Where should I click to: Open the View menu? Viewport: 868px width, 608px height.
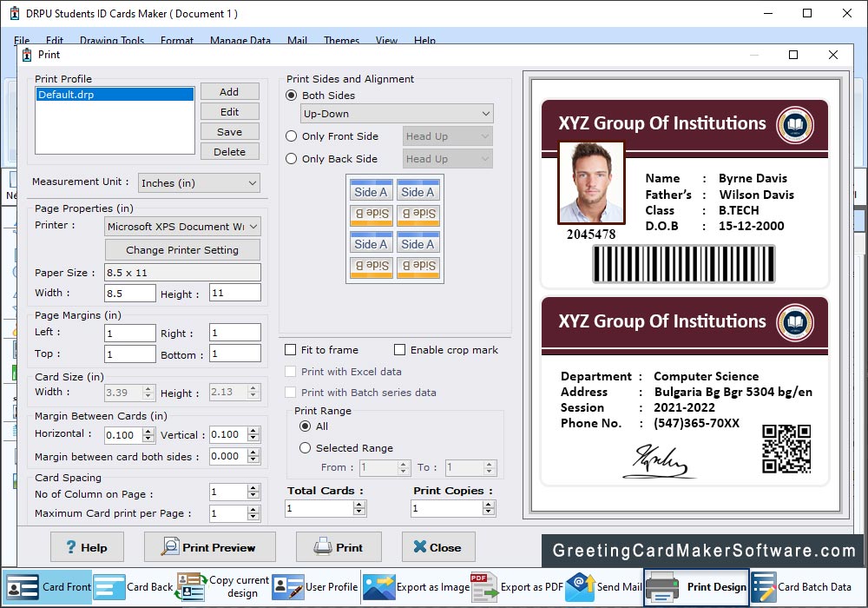point(386,41)
